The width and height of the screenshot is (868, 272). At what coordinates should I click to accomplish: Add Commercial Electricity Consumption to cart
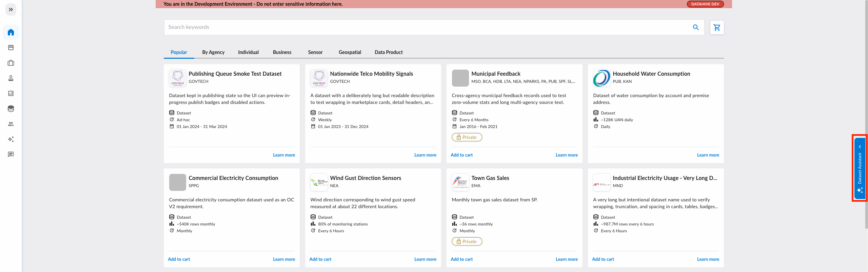(179, 259)
